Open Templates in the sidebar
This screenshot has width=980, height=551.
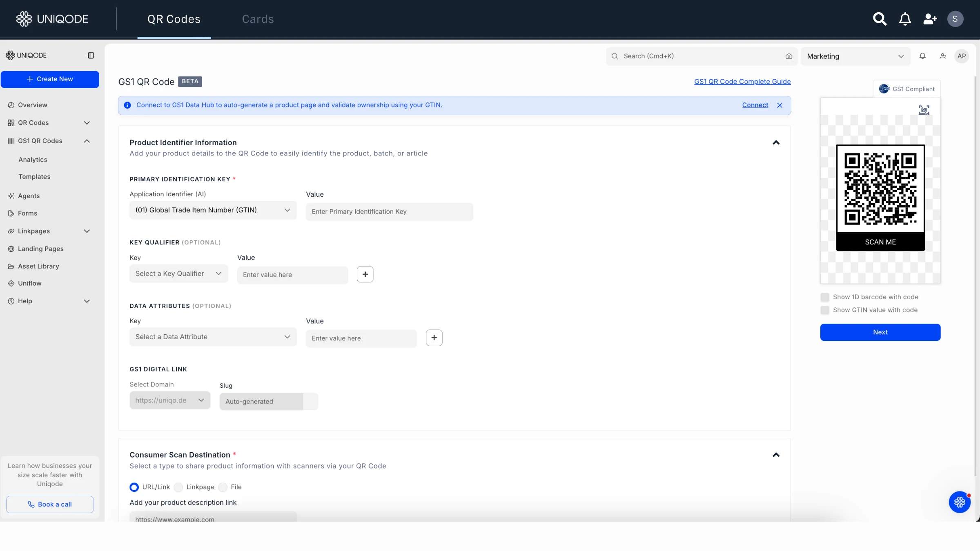point(34,177)
